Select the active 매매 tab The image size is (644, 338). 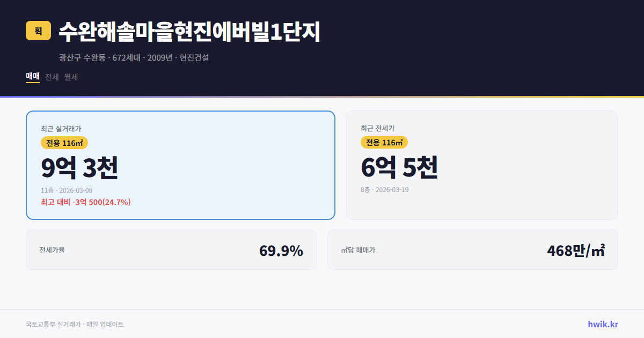click(32, 77)
